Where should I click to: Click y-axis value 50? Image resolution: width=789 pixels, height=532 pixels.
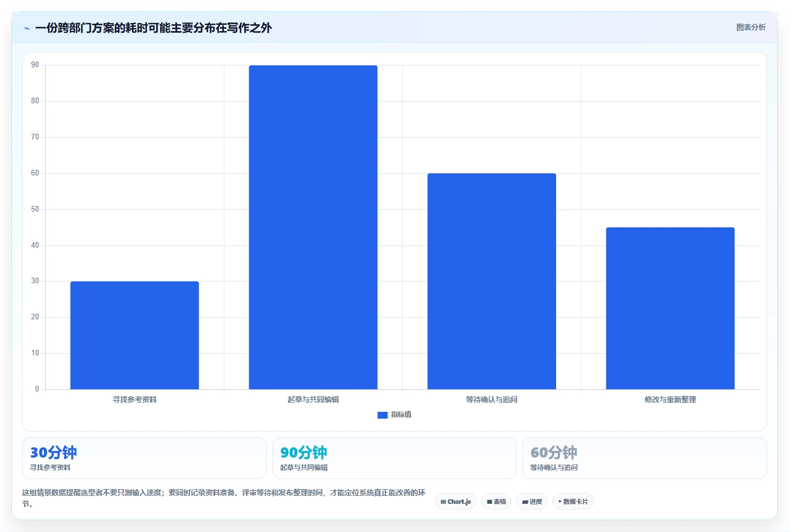click(35, 209)
